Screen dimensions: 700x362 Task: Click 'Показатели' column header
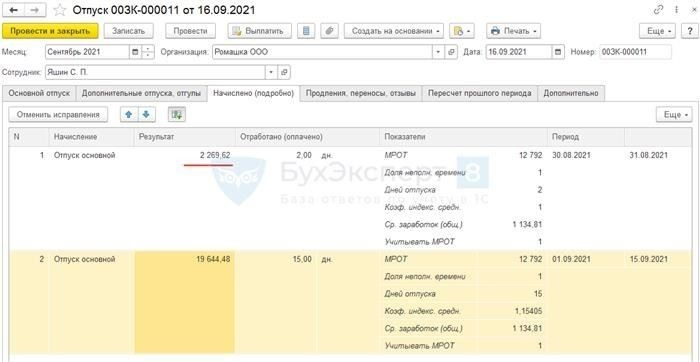(x=463, y=137)
